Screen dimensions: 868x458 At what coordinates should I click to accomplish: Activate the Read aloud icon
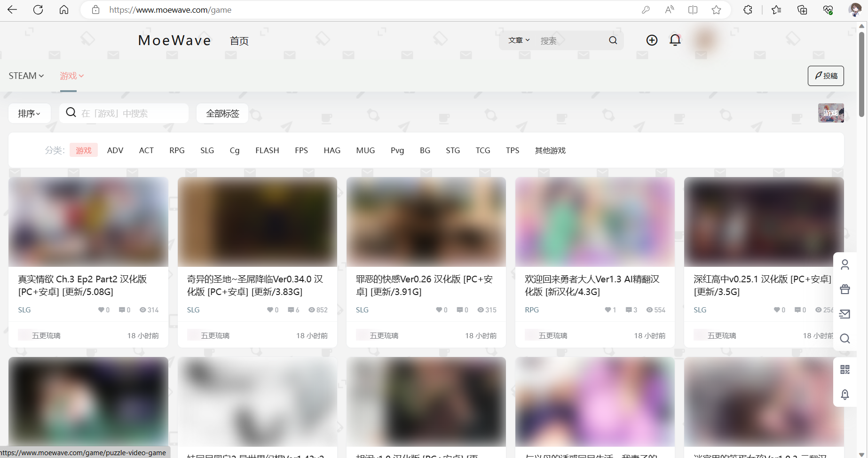(669, 10)
